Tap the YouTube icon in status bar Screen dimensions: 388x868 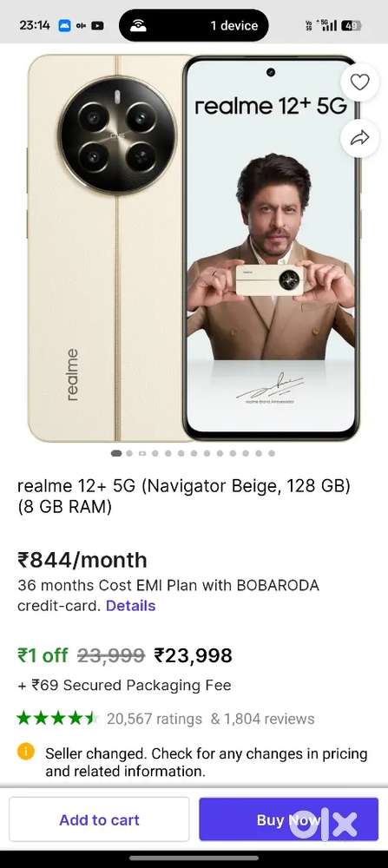(x=97, y=25)
